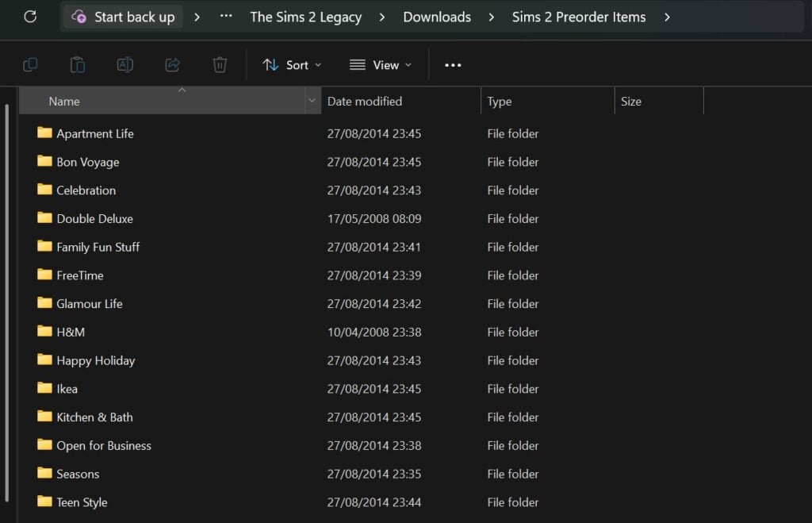812x523 pixels.
Task: Click the Rename toolbar icon
Action: [x=124, y=65]
